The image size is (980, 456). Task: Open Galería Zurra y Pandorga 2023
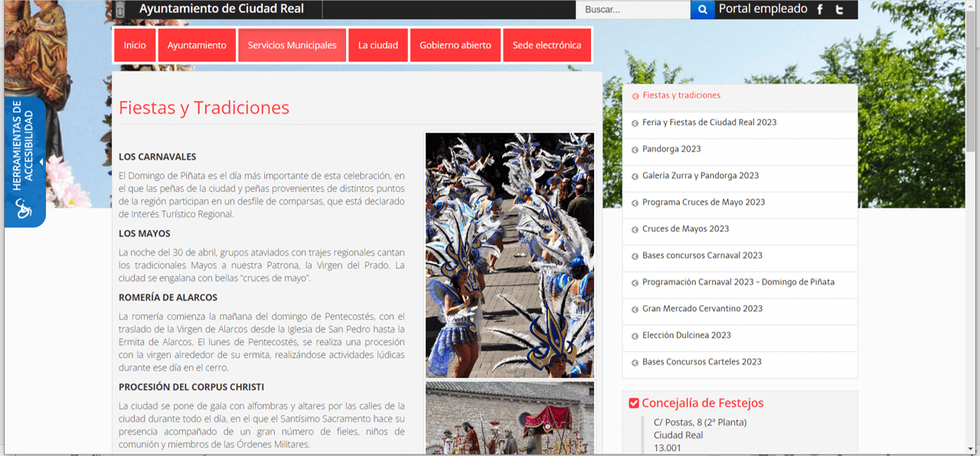click(x=701, y=176)
